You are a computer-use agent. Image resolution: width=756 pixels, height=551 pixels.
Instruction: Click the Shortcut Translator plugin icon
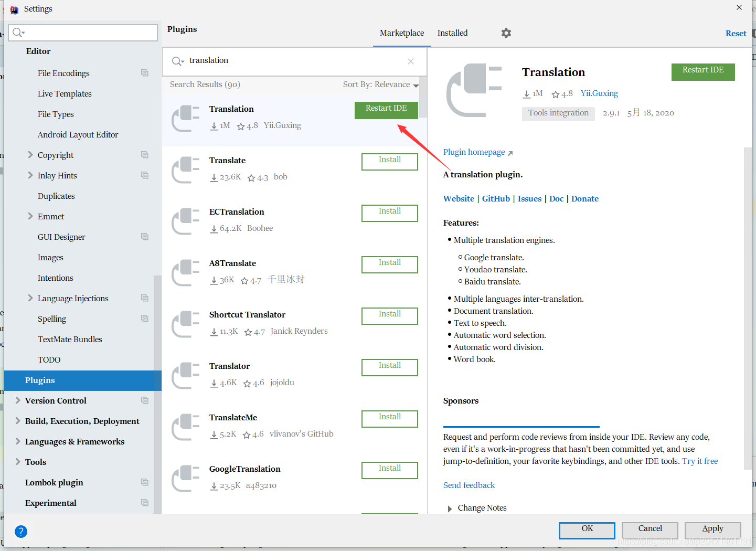186,324
